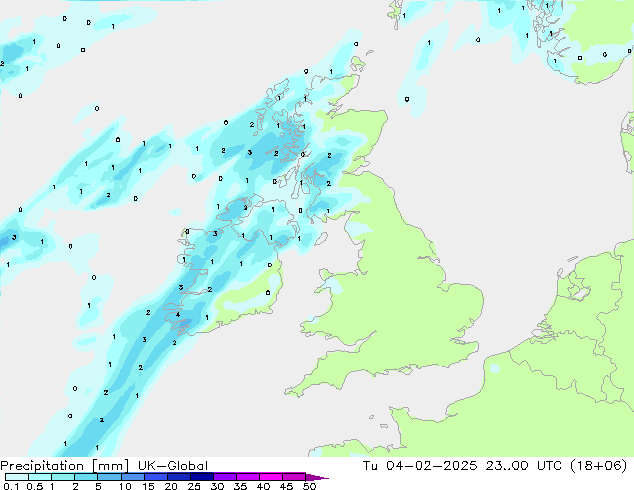The width and height of the screenshot is (634, 490).
Task: Click the 0.1–0.5 mm legend swatch
Action: pyautogui.click(x=17, y=477)
